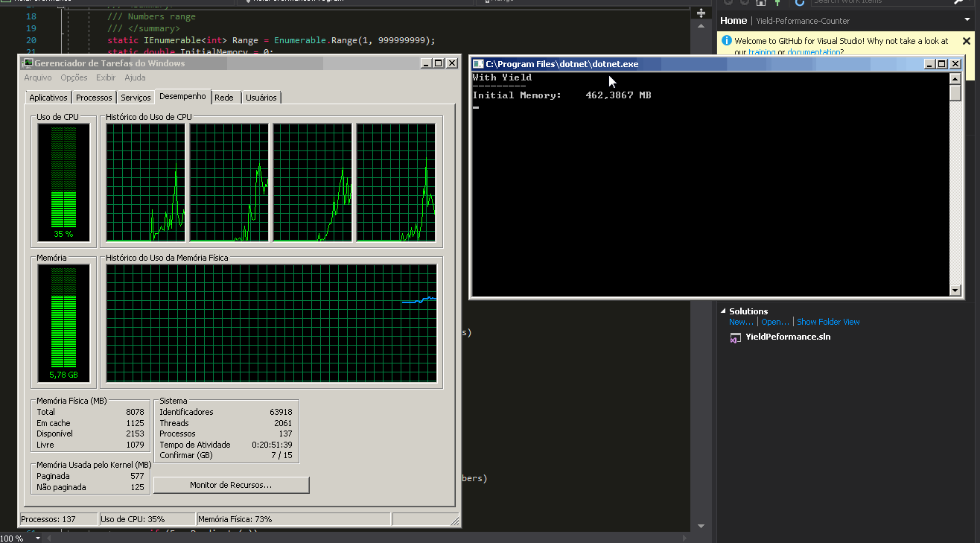Screen dimensions: 980x543
Task: Click the blue info icon in GitHub banner
Action: [727, 41]
